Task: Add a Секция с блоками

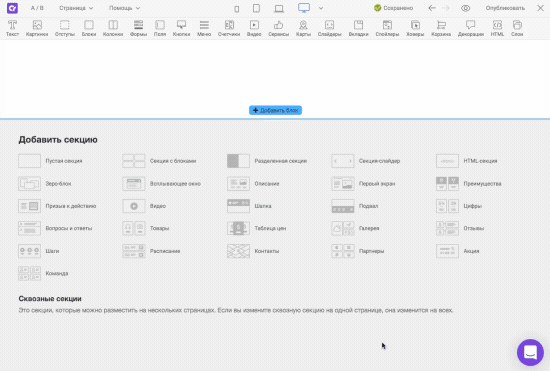Action: pyautogui.click(x=159, y=161)
